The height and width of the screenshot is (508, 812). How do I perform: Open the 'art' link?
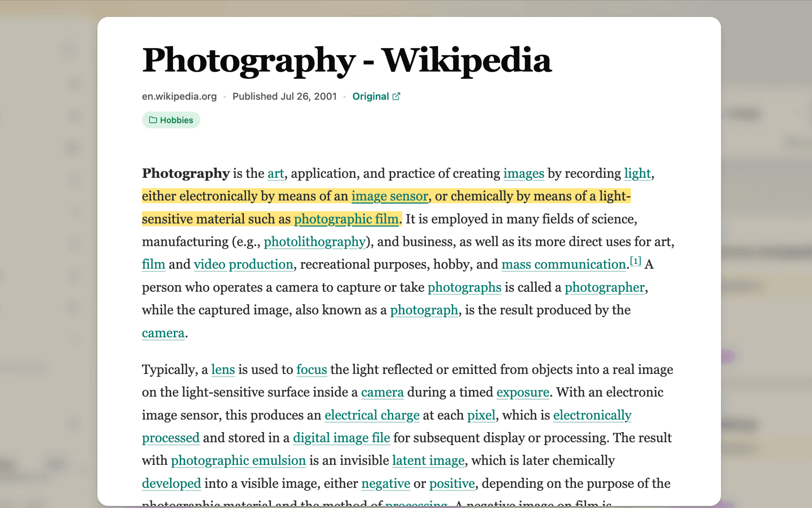tap(275, 173)
